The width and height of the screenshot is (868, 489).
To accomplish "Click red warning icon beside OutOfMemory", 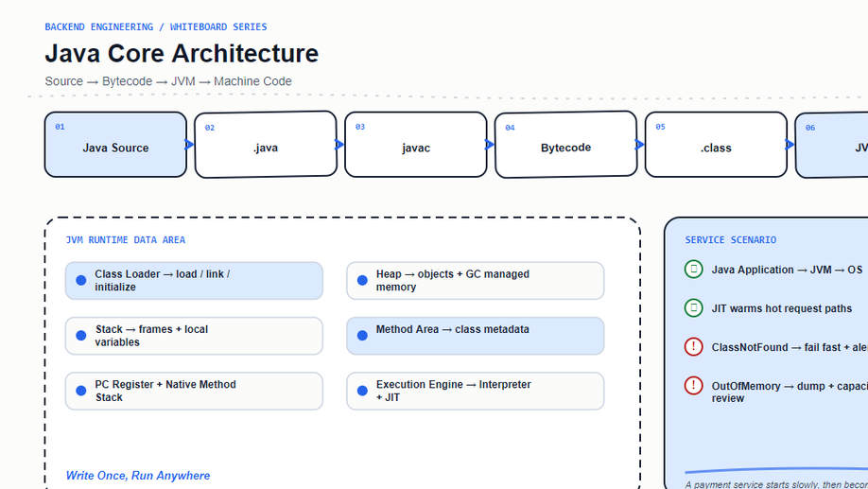I will 693,386.
